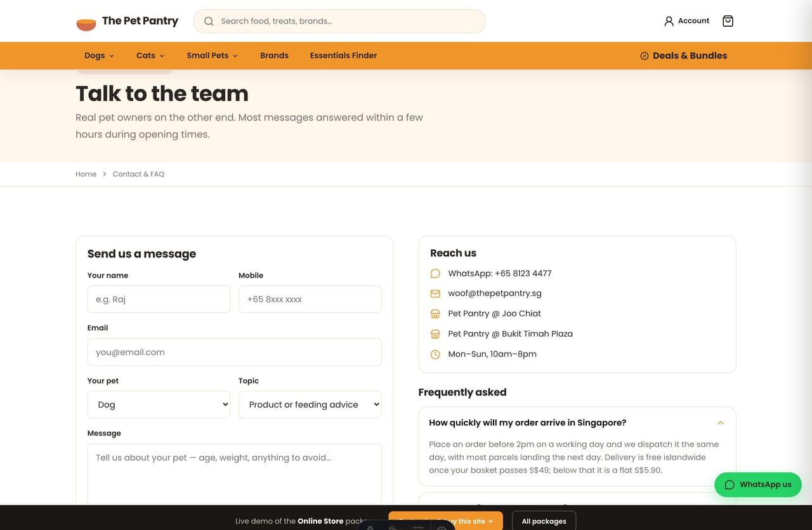The width and height of the screenshot is (812, 530).
Task: Click the Message text area
Action: tap(235, 475)
